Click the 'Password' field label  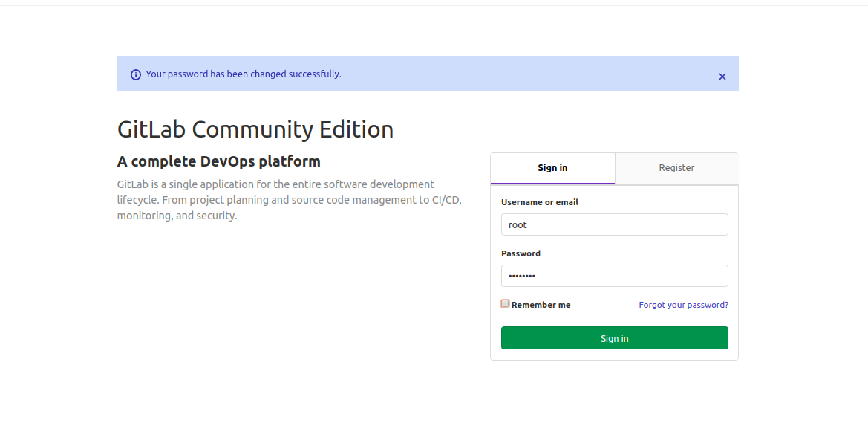[x=521, y=253]
